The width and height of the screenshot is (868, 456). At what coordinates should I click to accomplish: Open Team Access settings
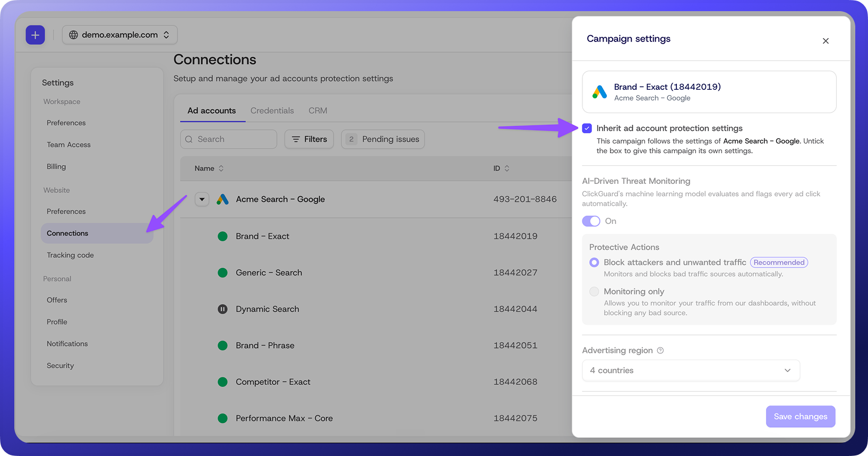(x=68, y=145)
